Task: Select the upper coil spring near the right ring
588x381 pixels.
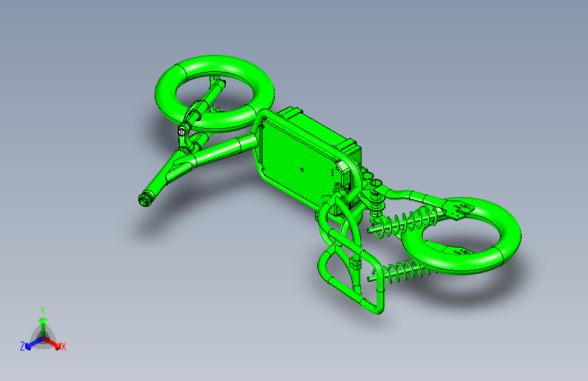Action: (x=407, y=222)
